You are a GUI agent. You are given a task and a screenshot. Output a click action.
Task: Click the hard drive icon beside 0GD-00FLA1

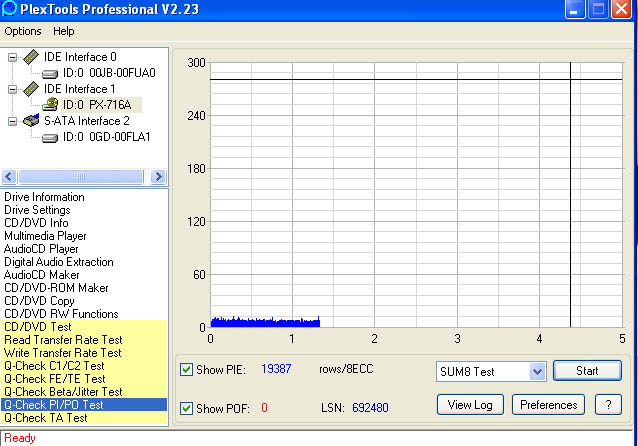point(50,138)
